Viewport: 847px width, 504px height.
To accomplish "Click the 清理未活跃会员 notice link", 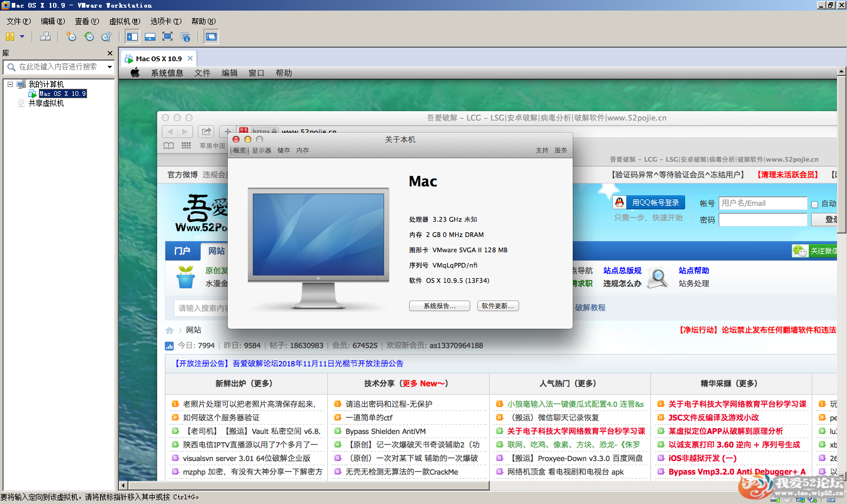I will (x=787, y=175).
